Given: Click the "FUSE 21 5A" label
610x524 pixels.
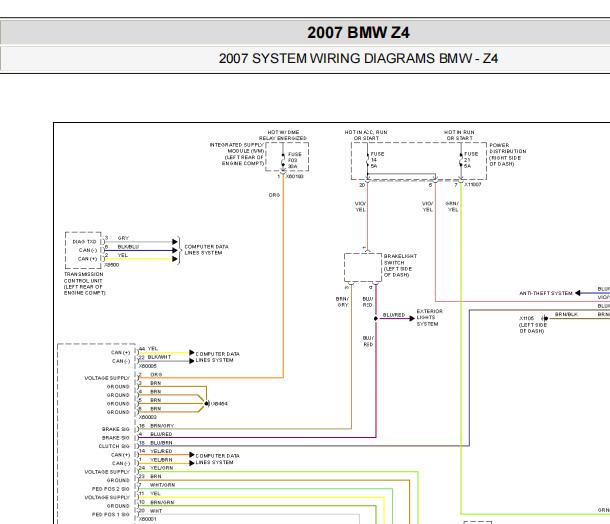Looking at the screenshot, I should pyautogui.click(x=471, y=160).
